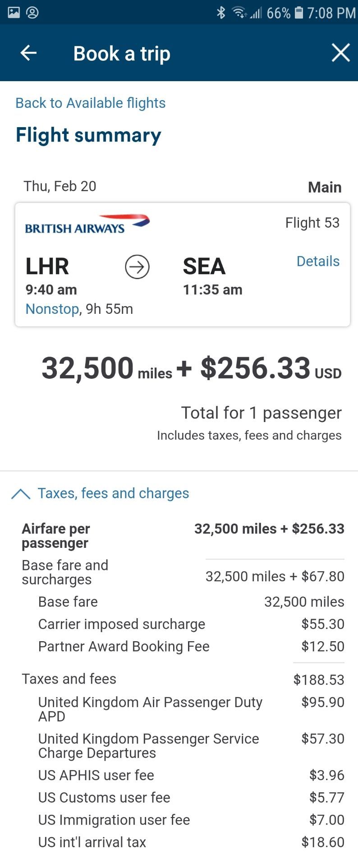Tap the back arrow in header
358x868 pixels.
click(28, 53)
